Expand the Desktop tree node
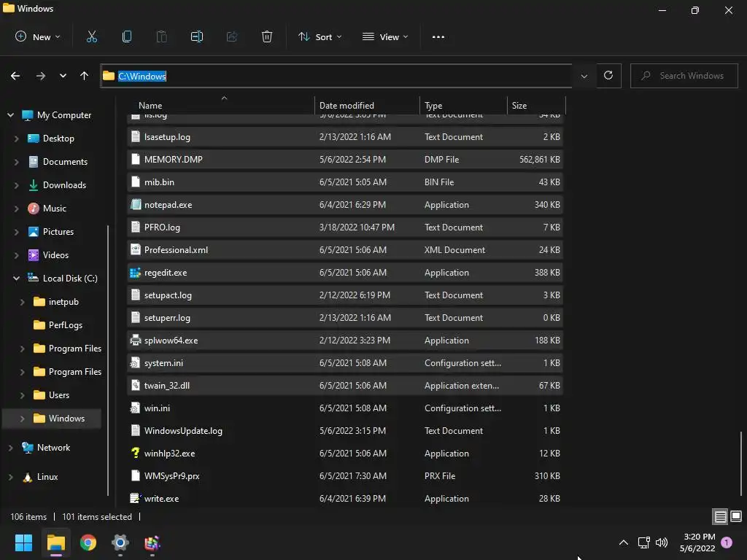Image resolution: width=747 pixels, height=560 pixels. click(x=16, y=138)
